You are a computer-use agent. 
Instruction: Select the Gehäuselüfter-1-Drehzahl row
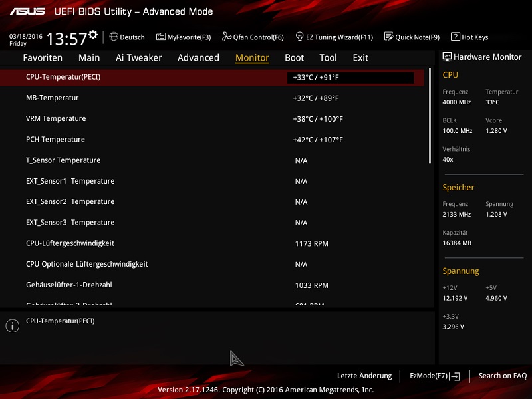(x=212, y=285)
